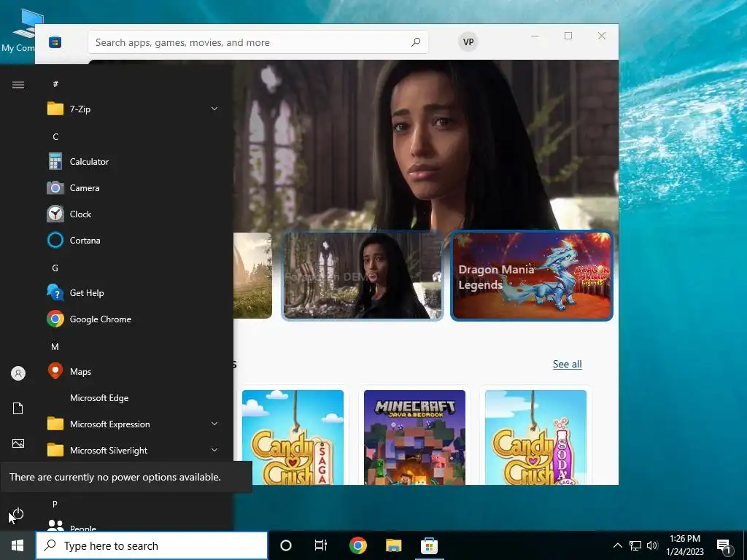
Task: Open the Start menu hamburger expand icon
Action: point(18,85)
